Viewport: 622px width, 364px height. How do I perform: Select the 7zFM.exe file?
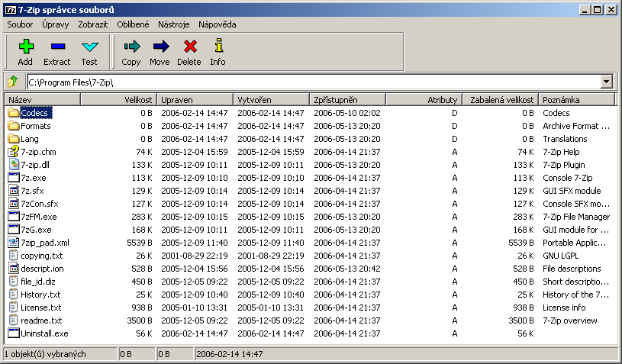click(38, 217)
